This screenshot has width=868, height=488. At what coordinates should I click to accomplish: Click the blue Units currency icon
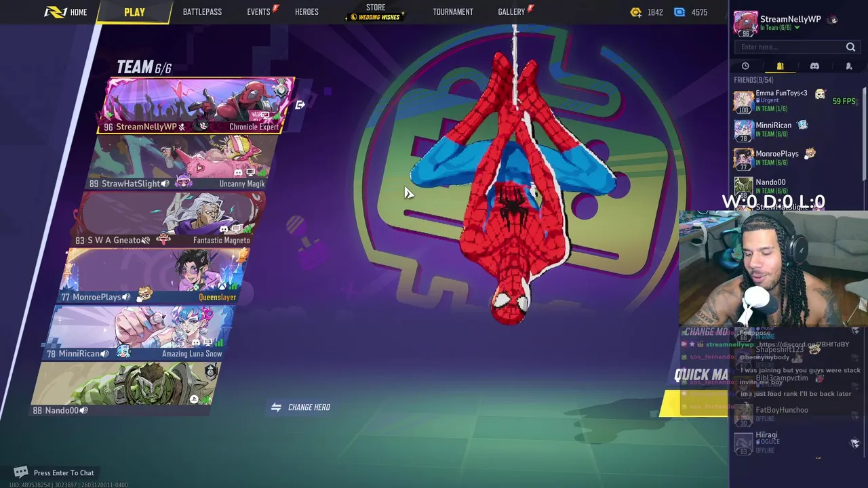tap(679, 12)
